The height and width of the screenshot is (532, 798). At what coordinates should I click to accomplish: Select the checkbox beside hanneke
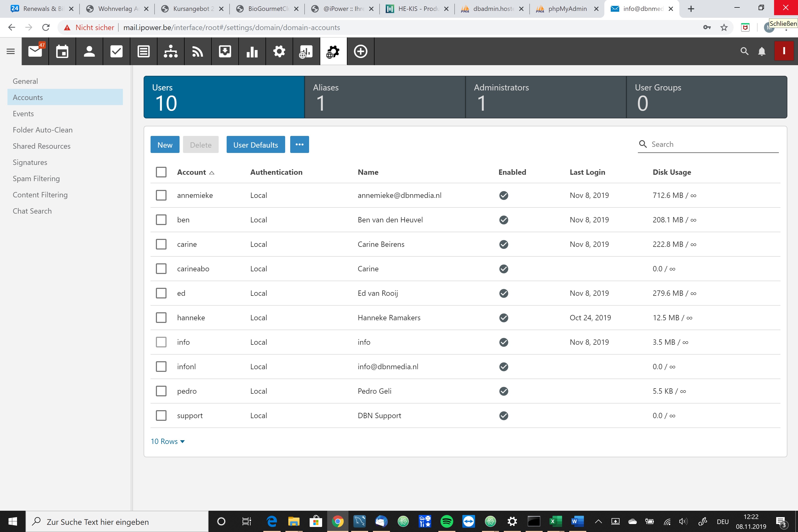click(x=161, y=318)
